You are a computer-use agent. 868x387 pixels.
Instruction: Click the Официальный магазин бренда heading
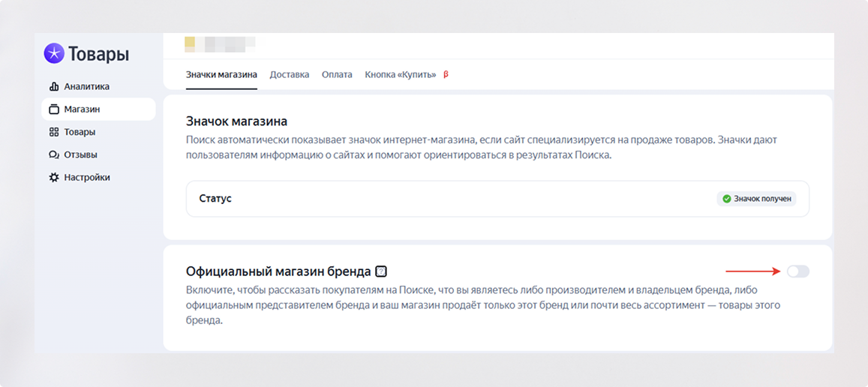click(278, 271)
